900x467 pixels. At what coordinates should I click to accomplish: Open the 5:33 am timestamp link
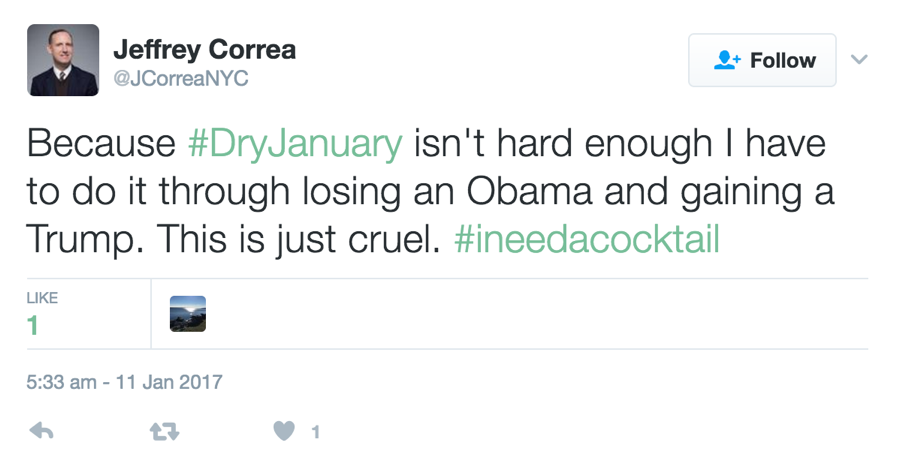pyautogui.click(x=61, y=382)
